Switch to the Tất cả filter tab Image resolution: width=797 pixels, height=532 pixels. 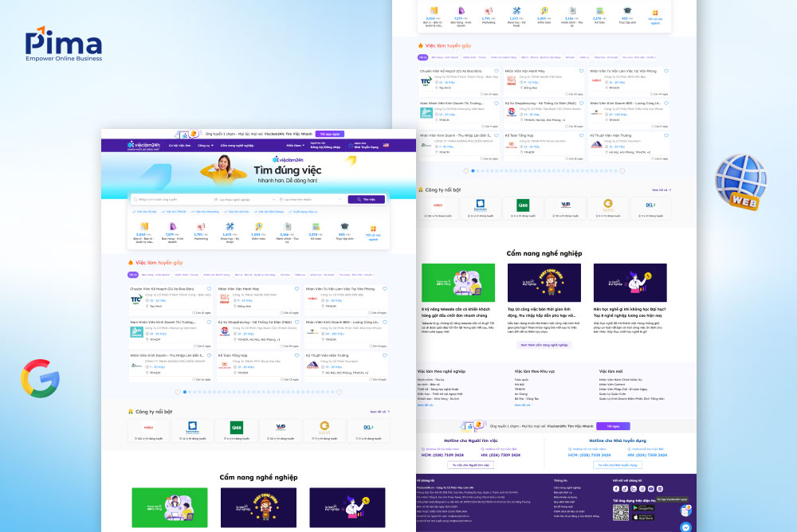(x=133, y=275)
